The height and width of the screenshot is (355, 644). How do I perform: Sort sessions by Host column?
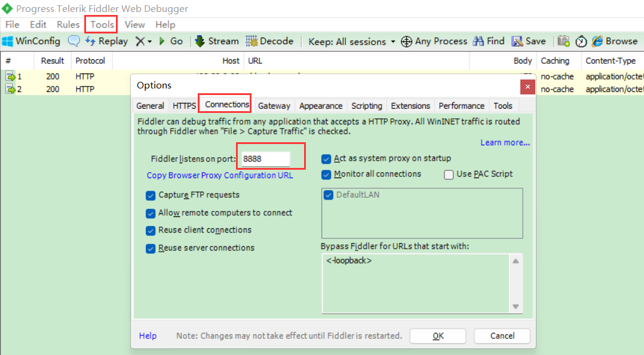click(x=178, y=61)
